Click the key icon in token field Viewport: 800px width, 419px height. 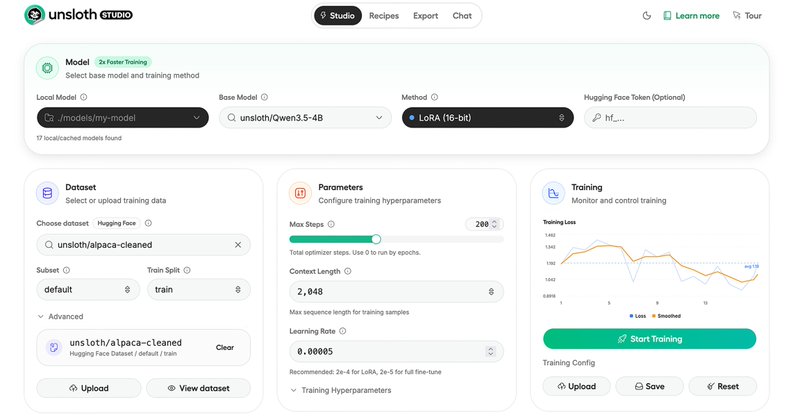point(596,117)
